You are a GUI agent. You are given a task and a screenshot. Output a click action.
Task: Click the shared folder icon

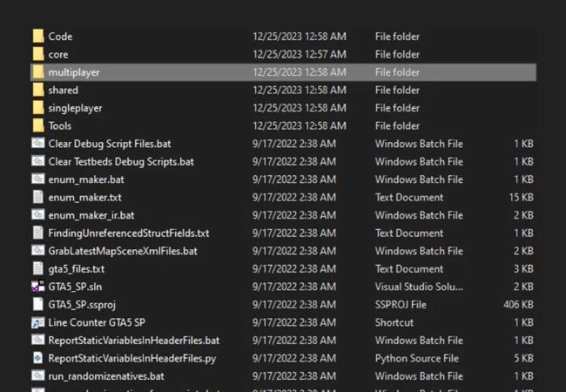point(38,90)
